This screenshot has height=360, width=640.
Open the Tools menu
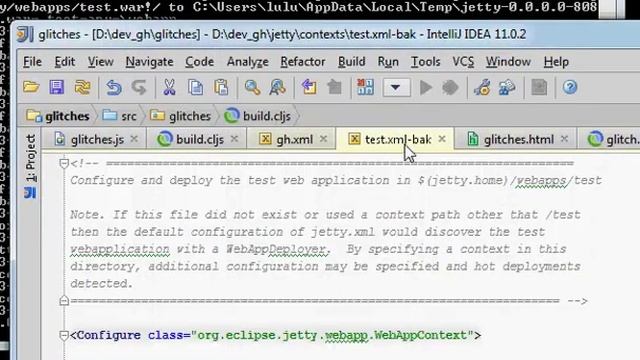pyautogui.click(x=425, y=62)
